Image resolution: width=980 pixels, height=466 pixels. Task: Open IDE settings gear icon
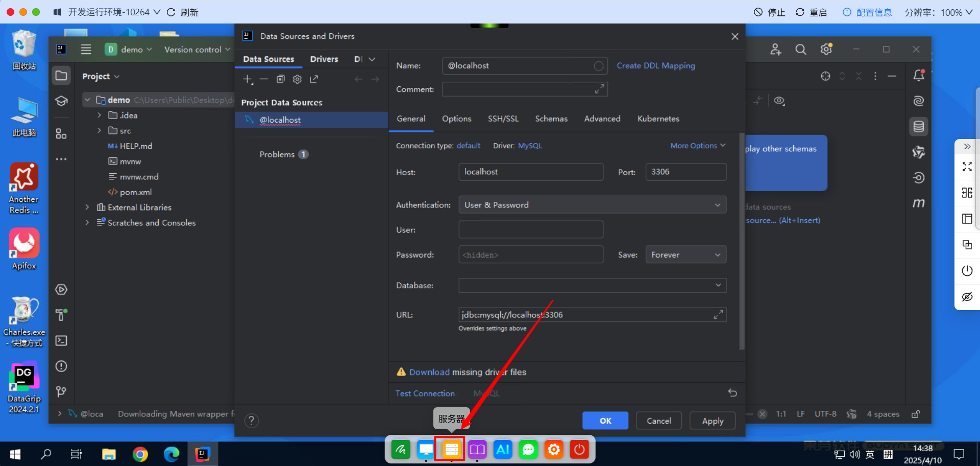tap(826, 50)
